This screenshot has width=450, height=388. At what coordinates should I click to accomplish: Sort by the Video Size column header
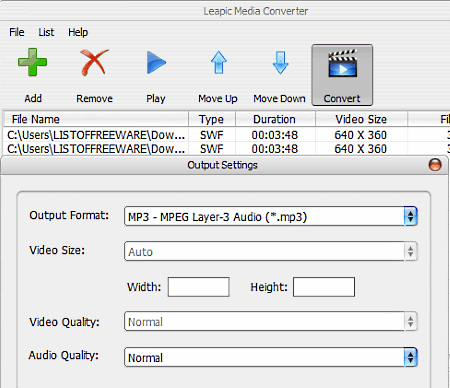point(361,119)
